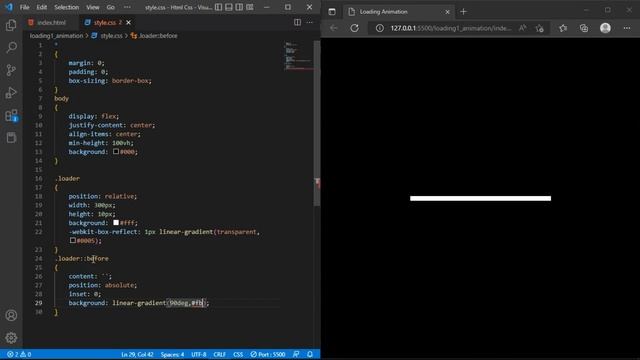
Task: Toggle primary sidebar layout icon
Action: pyautogui.click(x=219, y=7)
